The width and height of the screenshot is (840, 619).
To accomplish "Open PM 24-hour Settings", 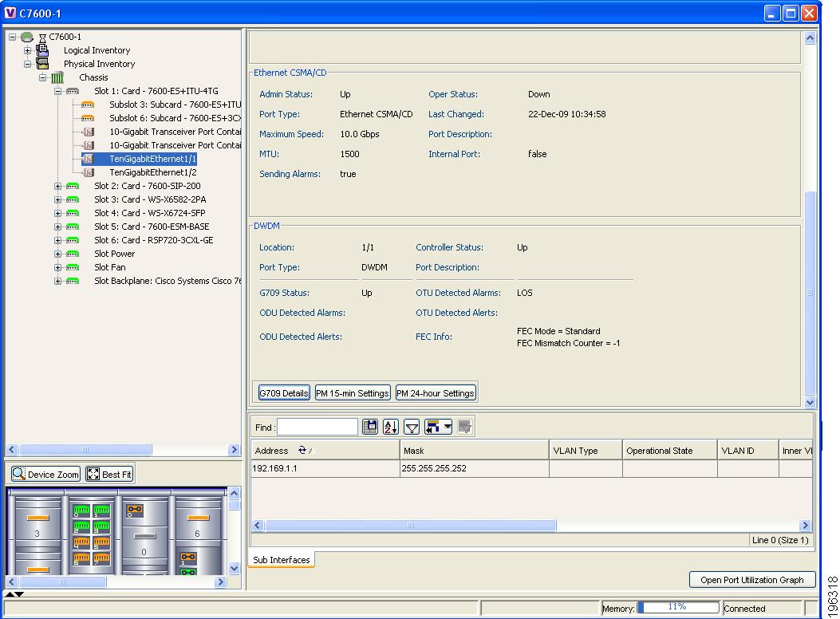I will (436, 393).
